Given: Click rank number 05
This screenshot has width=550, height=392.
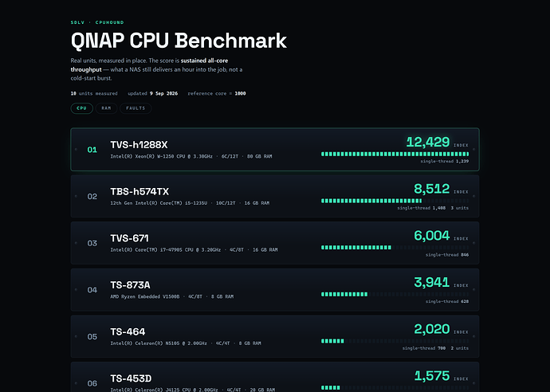Looking at the screenshot, I should pyautogui.click(x=92, y=336).
